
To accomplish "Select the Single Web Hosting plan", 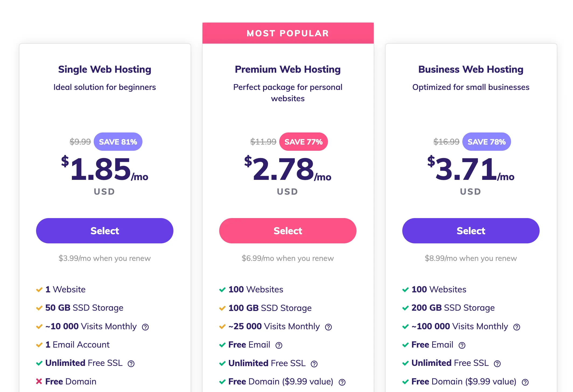I will coord(105,231).
